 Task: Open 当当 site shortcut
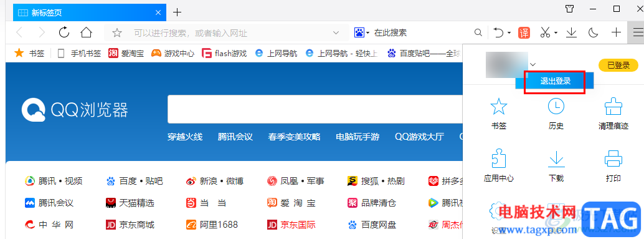[x=206, y=203]
